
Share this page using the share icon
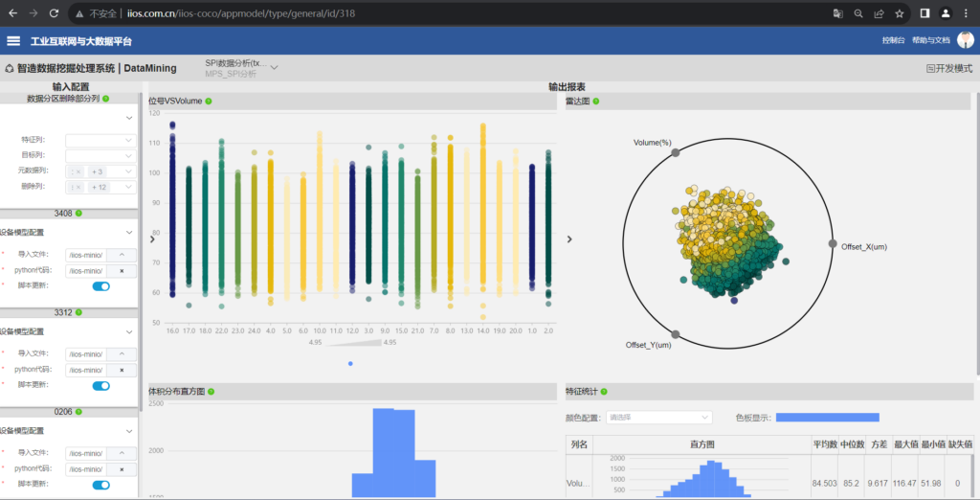click(x=879, y=13)
